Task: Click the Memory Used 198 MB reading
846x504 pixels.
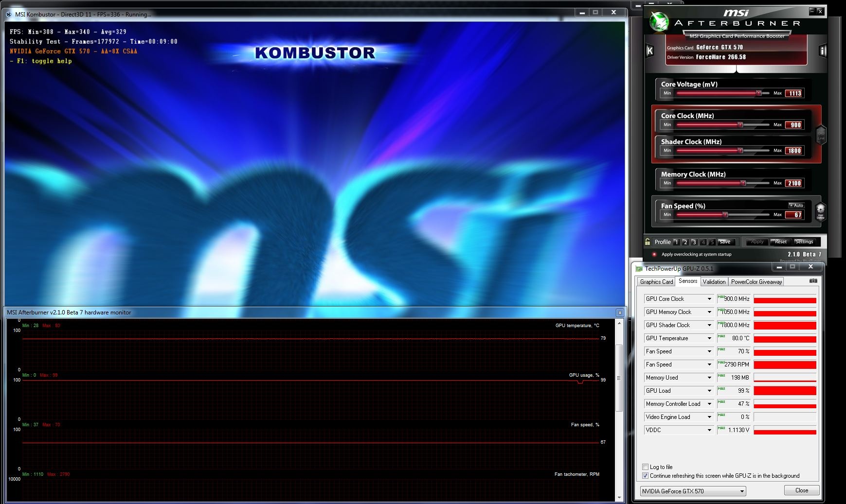Action: coord(734,378)
